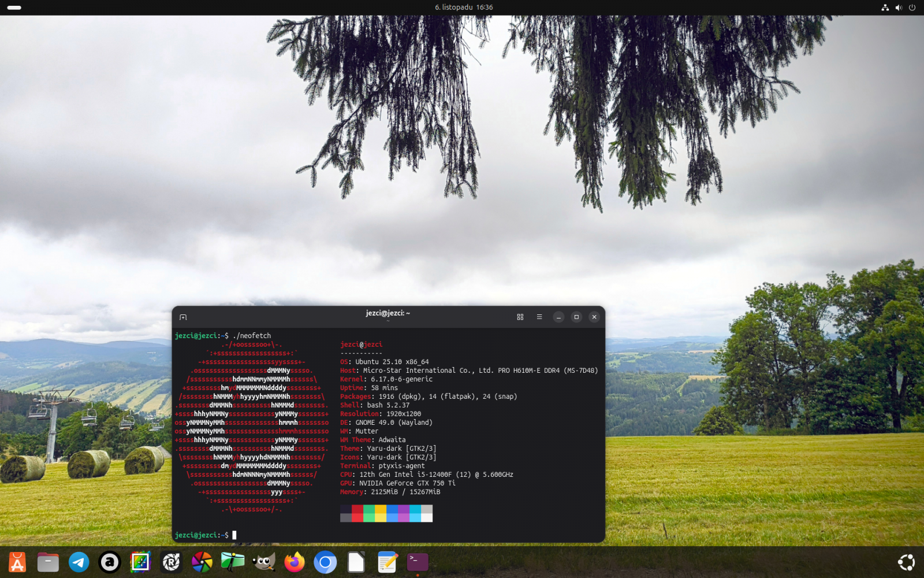Click the CPU line with Intel i5-12400F
924x578 pixels.
[427, 475]
